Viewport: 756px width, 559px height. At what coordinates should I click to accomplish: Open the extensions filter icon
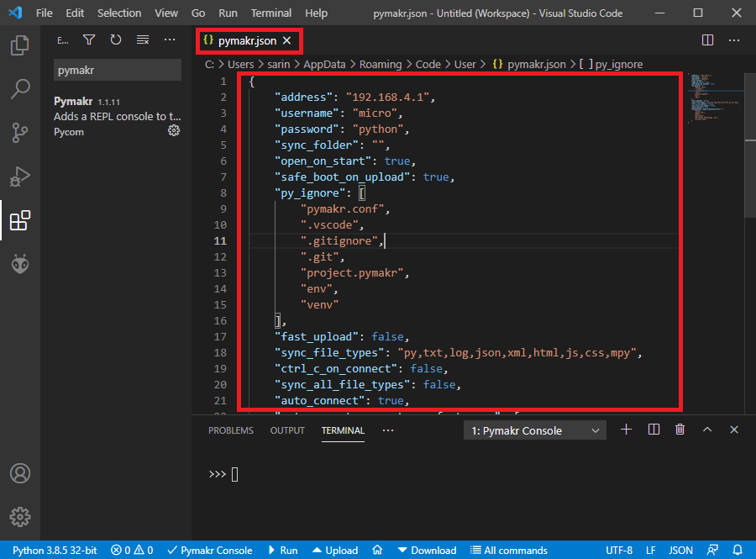coord(89,40)
